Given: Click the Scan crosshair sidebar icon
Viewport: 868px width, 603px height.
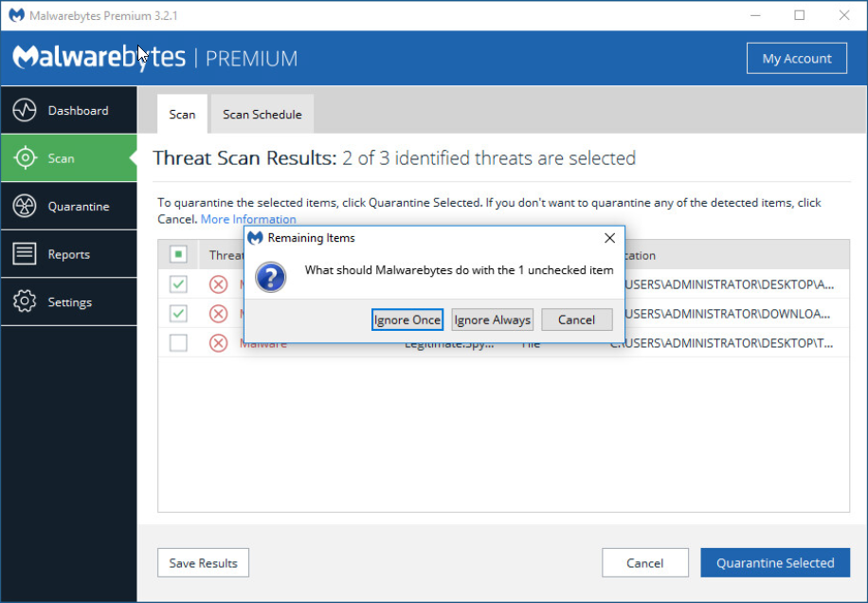Looking at the screenshot, I should 25,157.
